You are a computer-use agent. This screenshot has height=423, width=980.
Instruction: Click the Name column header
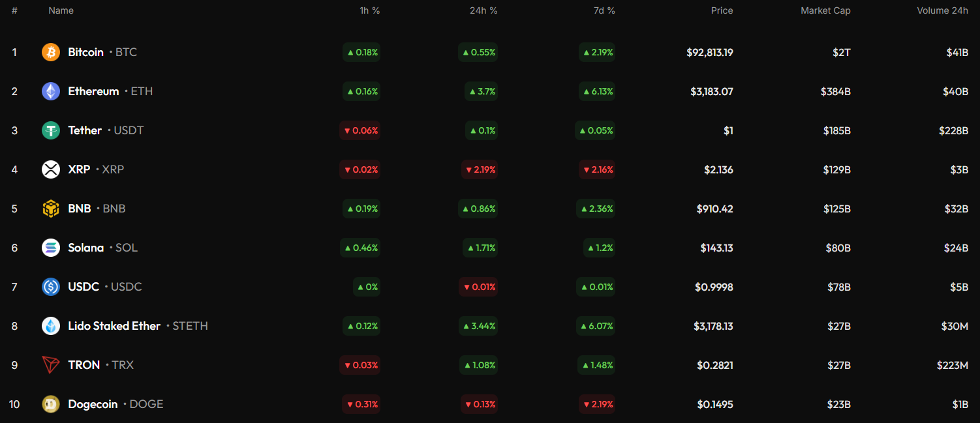61,10
